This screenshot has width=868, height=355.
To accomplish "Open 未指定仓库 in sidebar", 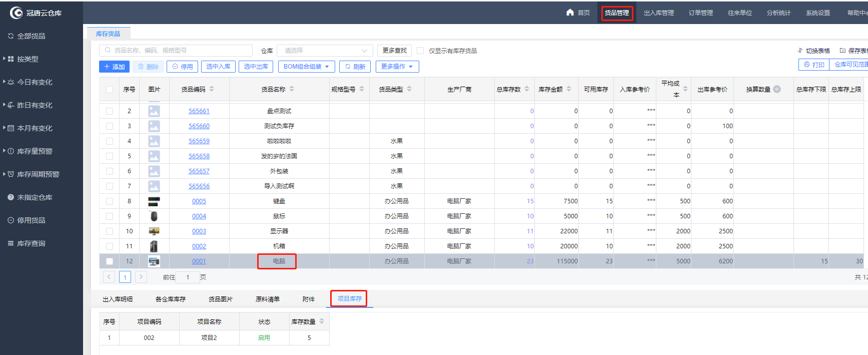I will [35, 197].
